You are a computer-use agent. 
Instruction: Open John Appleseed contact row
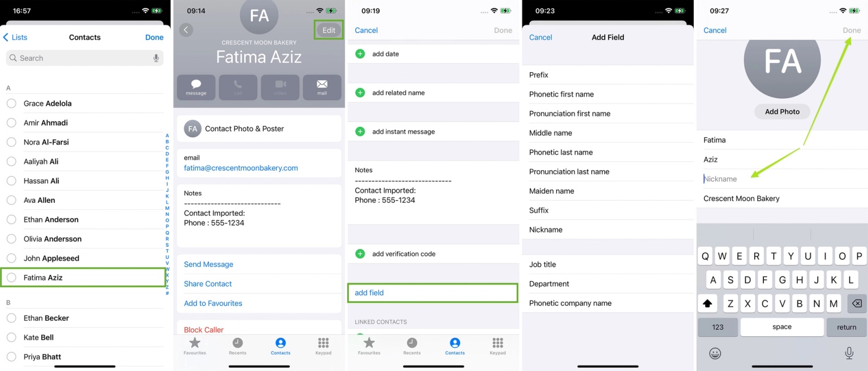coord(85,258)
